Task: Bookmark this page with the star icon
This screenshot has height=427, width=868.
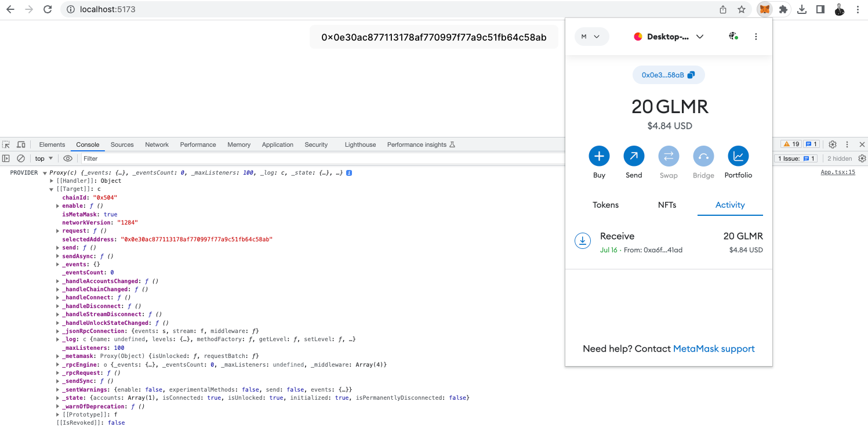Action: 741,9
